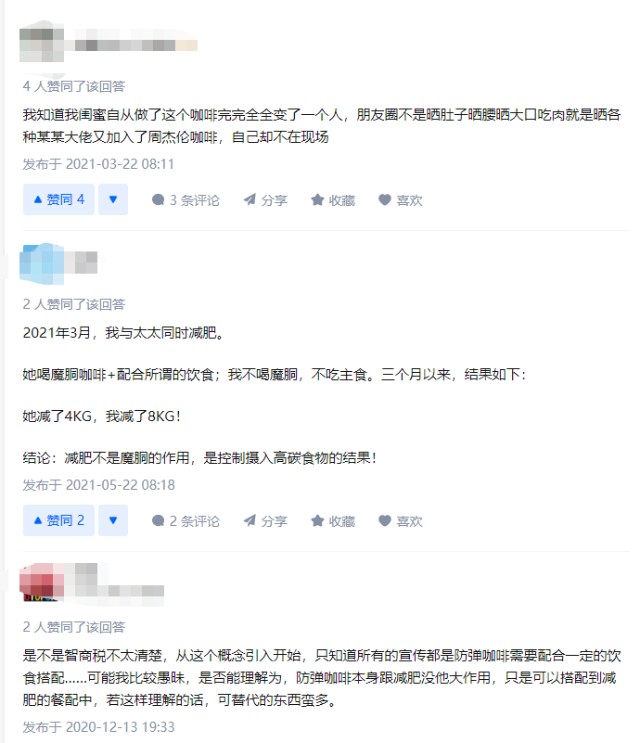Viewport: 640px width, 743px height.
Task: Mark the second answer 喜欢 with the heart icon
Action: [400, 521]
